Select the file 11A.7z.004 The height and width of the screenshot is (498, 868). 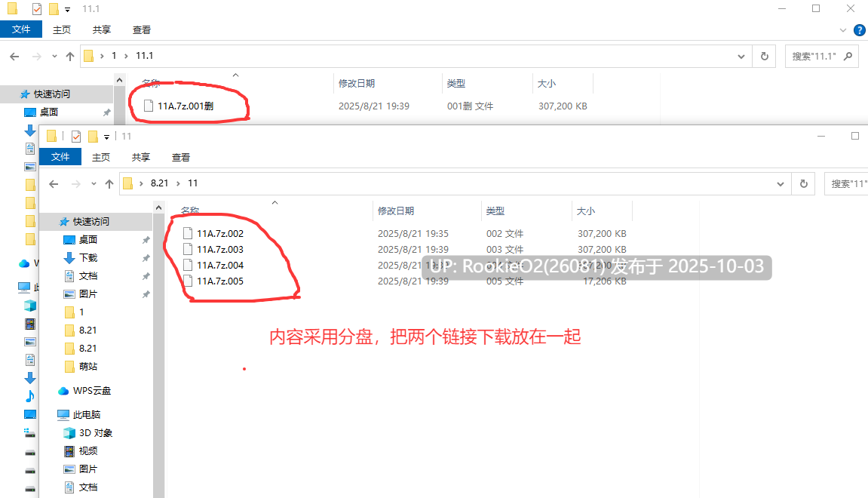[x=219, y=266]
